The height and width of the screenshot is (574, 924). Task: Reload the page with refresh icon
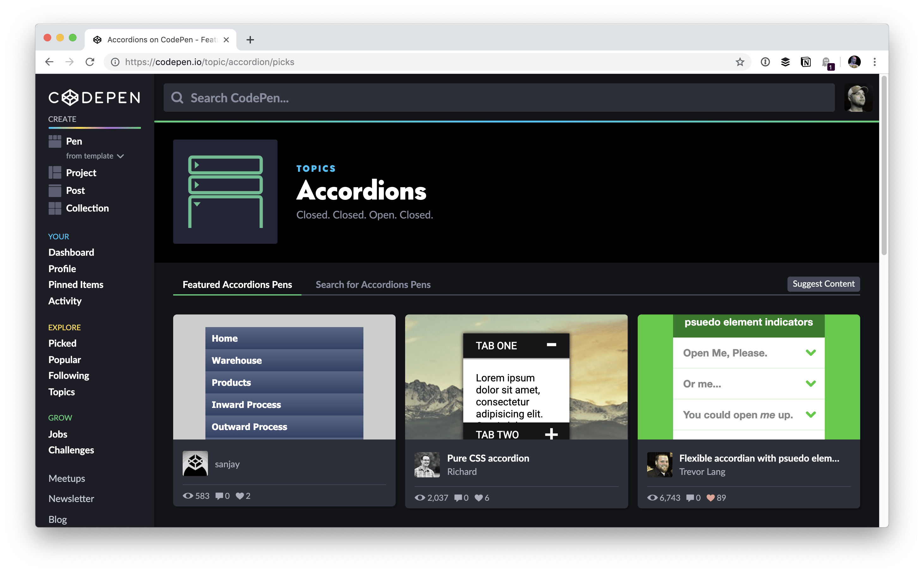click(x=90, y=62)
